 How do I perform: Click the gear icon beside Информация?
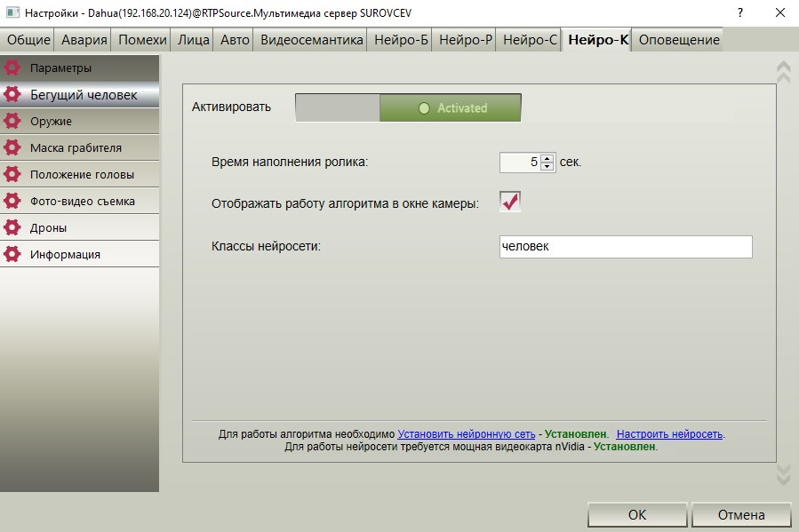tap(12, 254)
